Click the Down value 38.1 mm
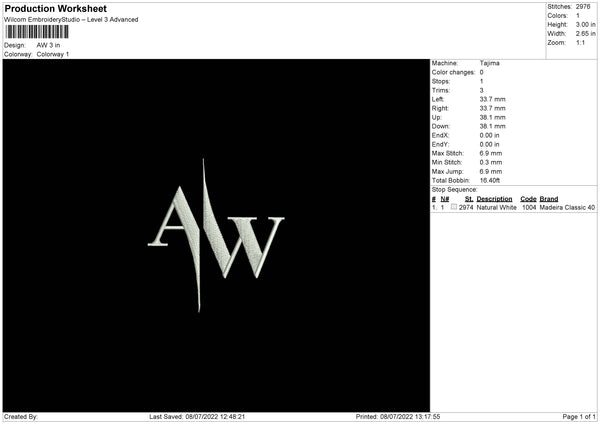Viewport: 600px width, 424px height. (x=492, y=126)
